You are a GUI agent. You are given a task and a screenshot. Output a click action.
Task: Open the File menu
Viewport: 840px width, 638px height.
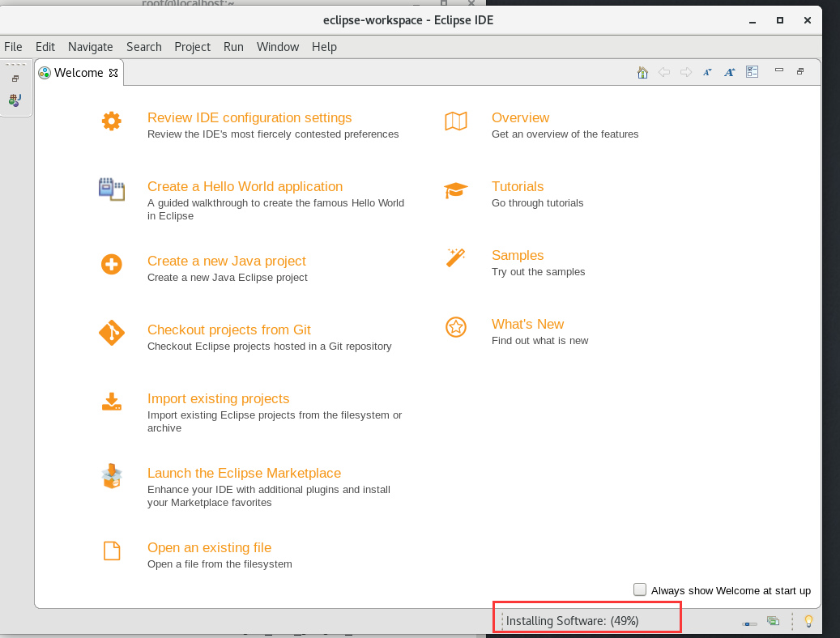click(13, 47)
